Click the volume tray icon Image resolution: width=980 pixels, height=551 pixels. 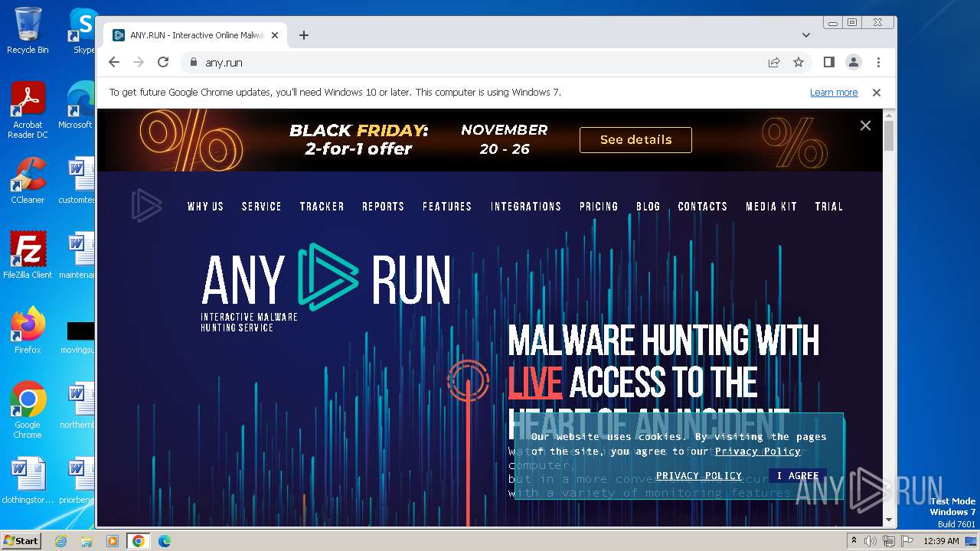871,541
